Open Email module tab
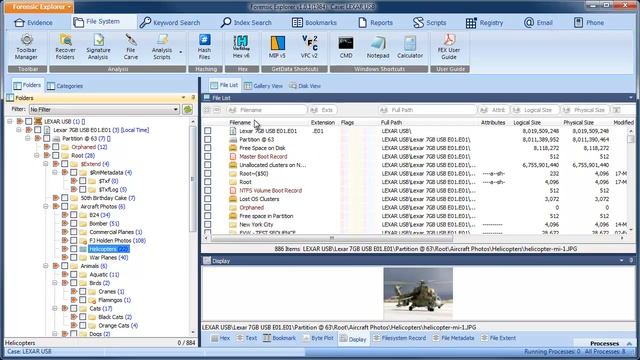 [x=538, y=23]
